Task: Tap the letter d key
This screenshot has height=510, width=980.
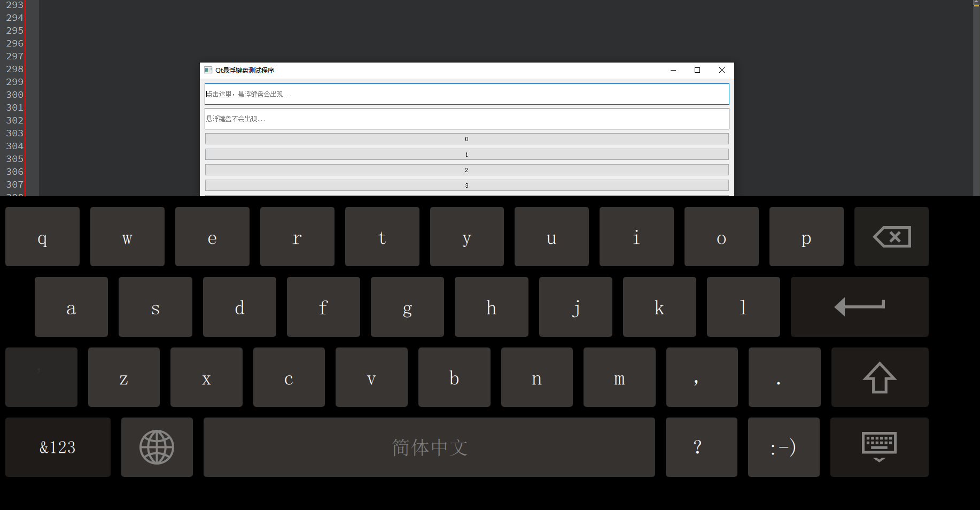Action: pyautogui.click(x=239, y=307)
